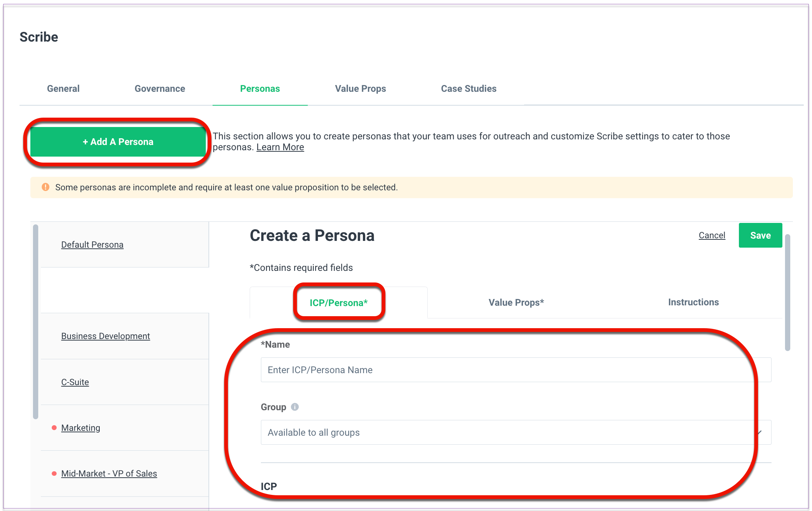The width and height of the screenshot is (812, 511).
Task: Switch to the General tab
Action: click(63, 89)
